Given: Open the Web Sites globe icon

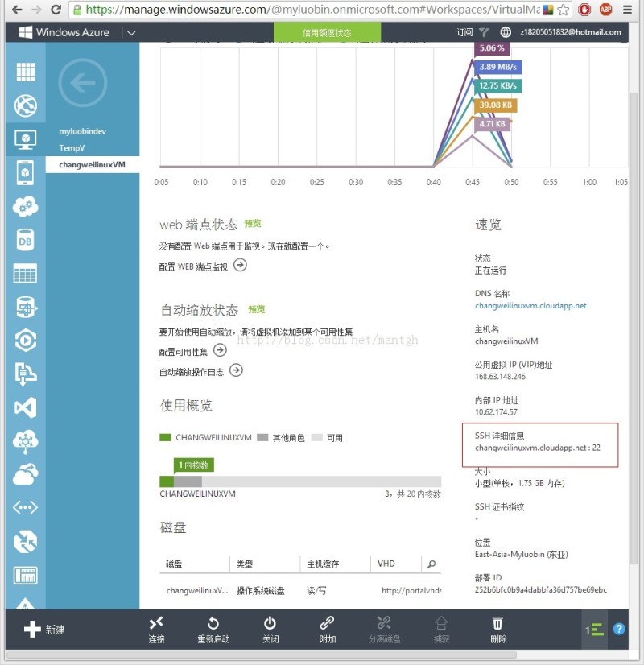Looking at the screenshot, I should 26,105.
